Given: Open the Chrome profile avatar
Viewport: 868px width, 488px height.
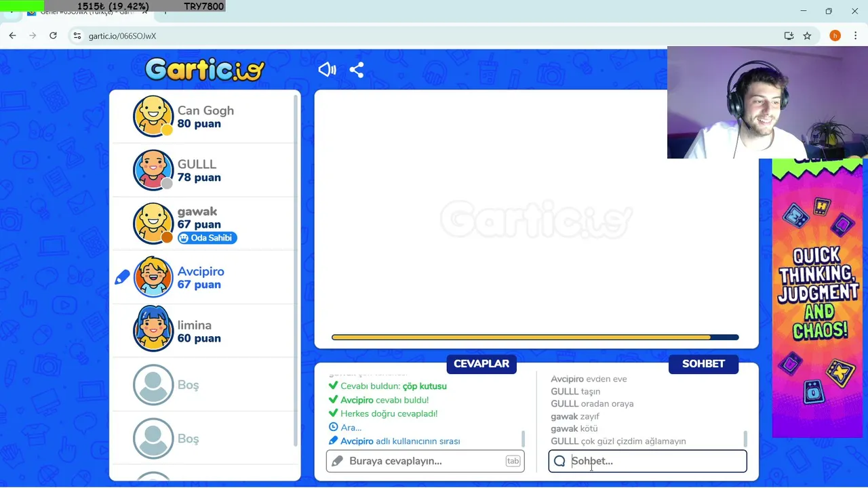Looking at the screenshot, I should pos(835,36).
